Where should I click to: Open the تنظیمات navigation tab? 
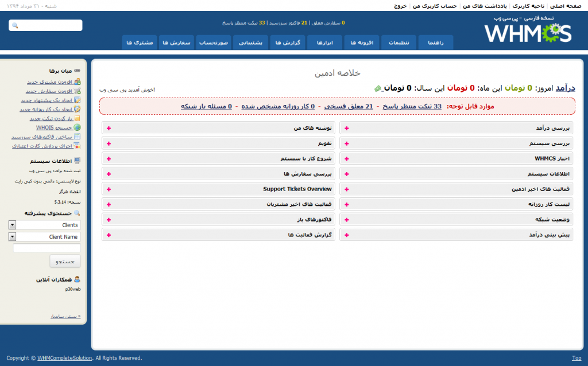click(x=399, y=42)
